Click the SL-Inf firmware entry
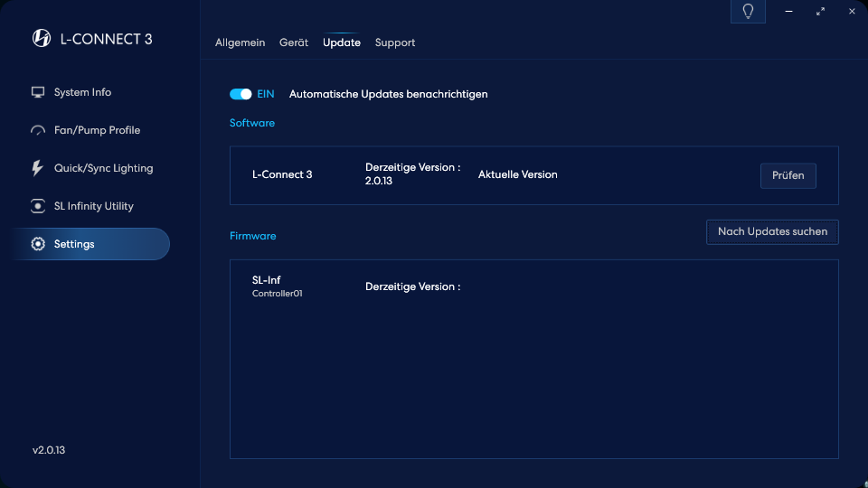The image size is (868, 488). pyautogui.click(x=266, y=280)
